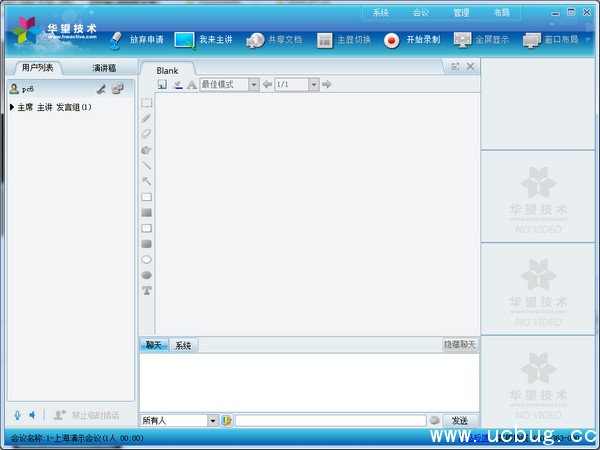Select the hollow ellipse shape tool
Image resolution: width=600 pixels, height=450 pixels.
(x=147, y=259)
